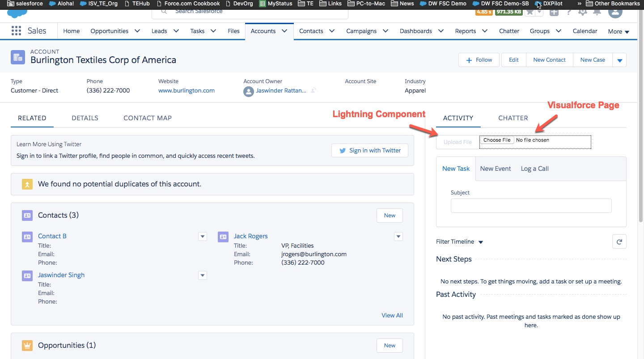Open the MyStatus spreadsheet bookmark
Screen dimensions: 644x359
(x=276, y=4)
